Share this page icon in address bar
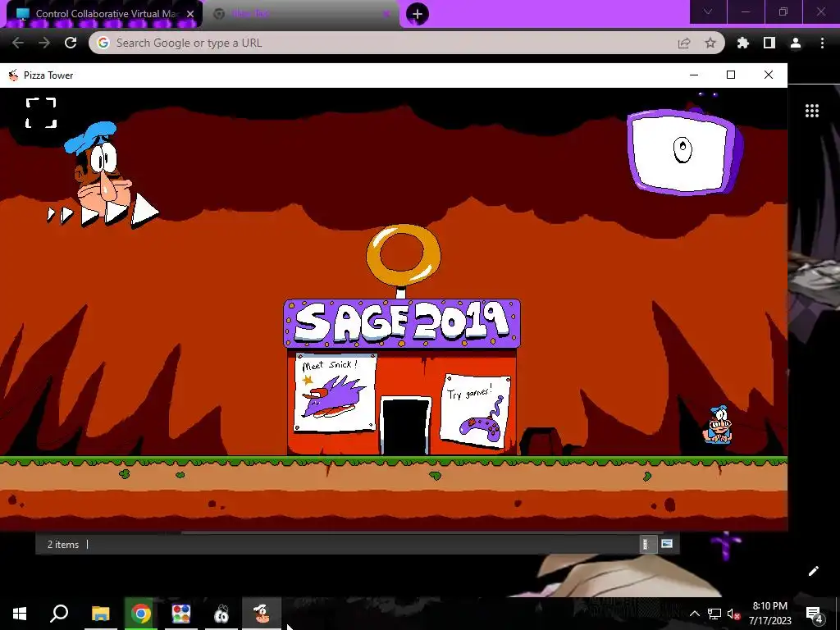The image size is (840, 630). (x=684, y=43)
